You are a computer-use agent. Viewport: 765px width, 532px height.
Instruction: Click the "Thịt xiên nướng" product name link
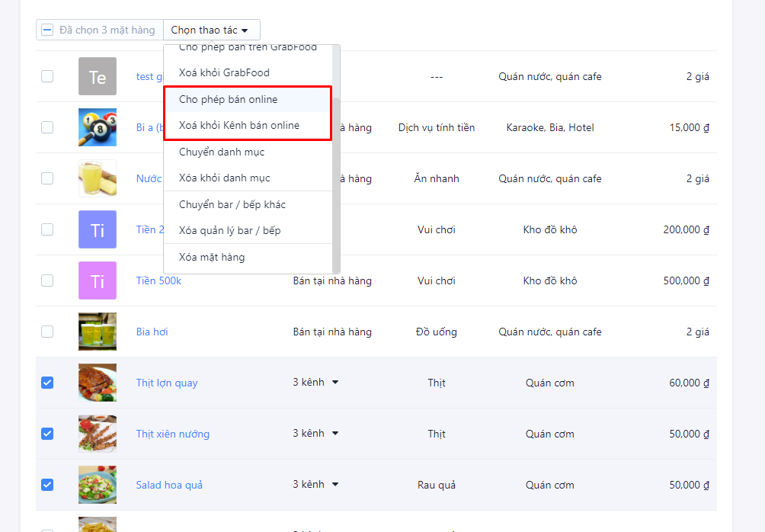click(172, 433)
